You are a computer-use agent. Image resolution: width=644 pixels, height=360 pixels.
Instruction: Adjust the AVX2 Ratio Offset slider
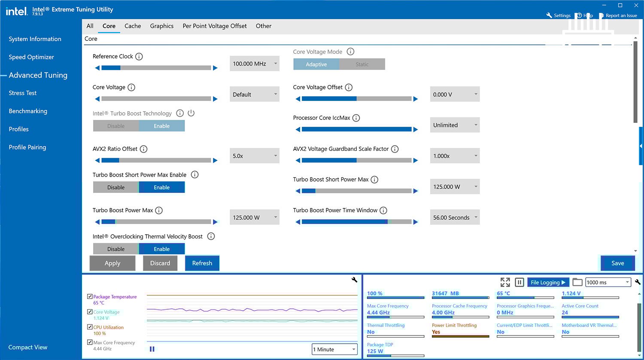click(x=156, y=160)
